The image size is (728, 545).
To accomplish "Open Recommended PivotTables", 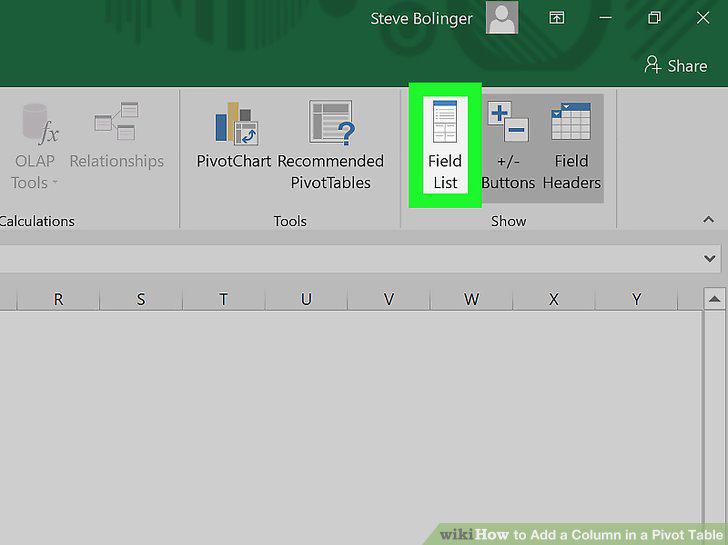I will (331, 146).
